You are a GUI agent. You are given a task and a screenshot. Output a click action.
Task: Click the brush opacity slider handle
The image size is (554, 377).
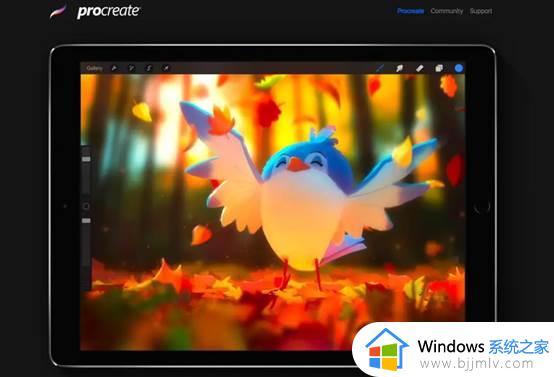pos(86,221)
